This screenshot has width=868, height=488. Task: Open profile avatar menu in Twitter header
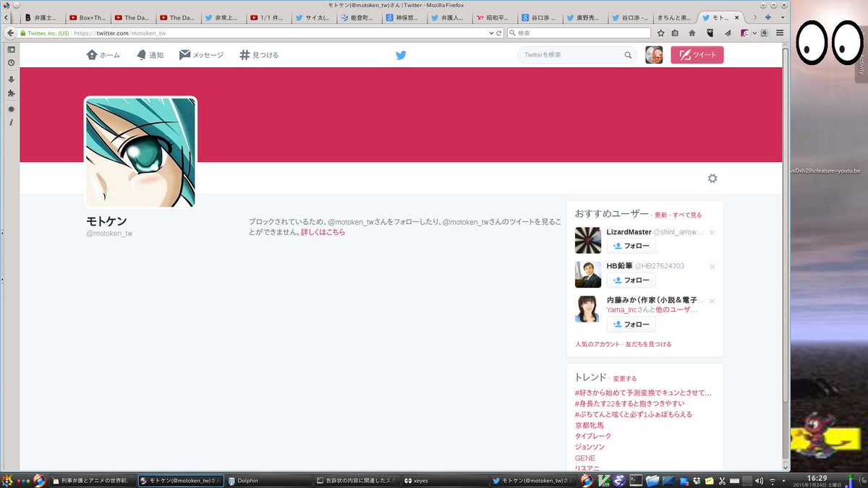tap(654, 55)
